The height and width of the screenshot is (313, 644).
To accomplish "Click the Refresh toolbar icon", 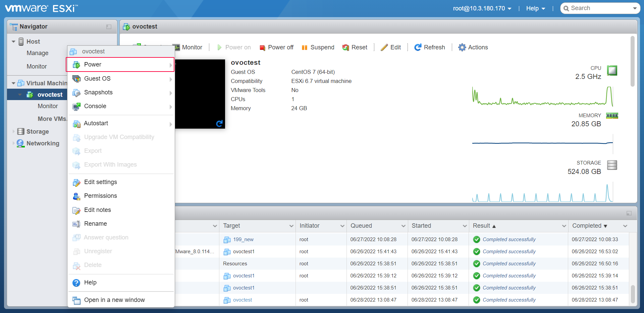I will pos(418,48).
